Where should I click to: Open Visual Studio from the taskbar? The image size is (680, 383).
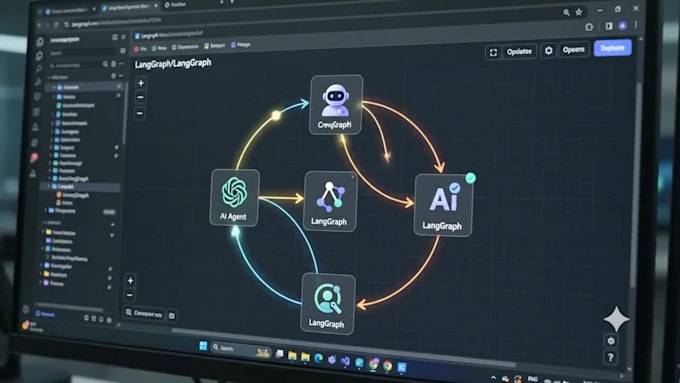point(346,361)
